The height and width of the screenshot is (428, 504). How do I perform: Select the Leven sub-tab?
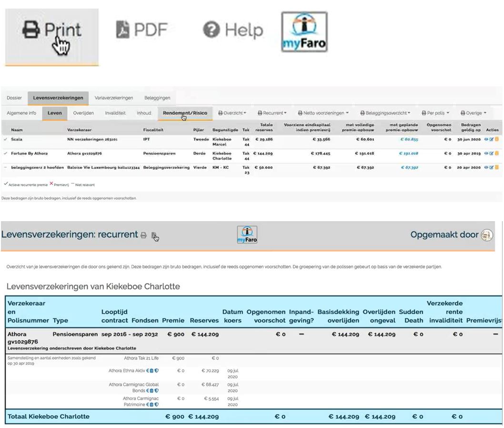pos(55,113)
